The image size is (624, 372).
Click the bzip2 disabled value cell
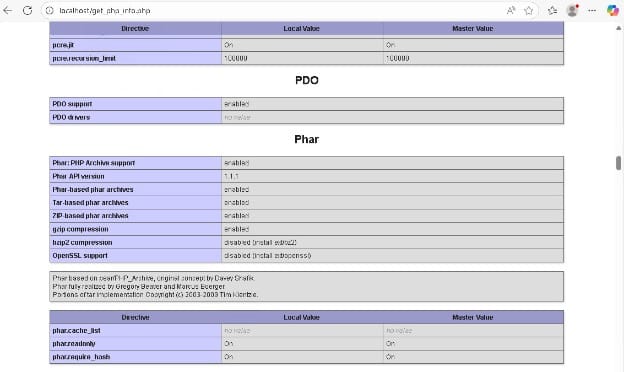tap(392, 243)
